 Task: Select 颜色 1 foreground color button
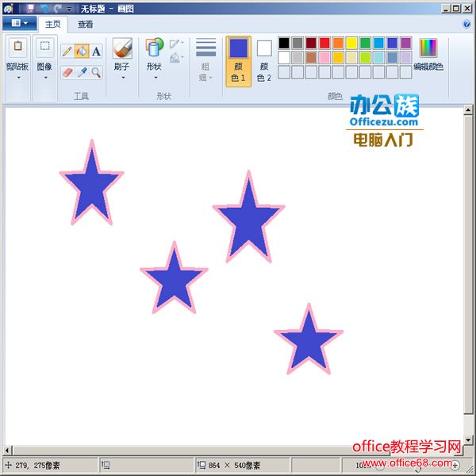click(x=238, y=62)
